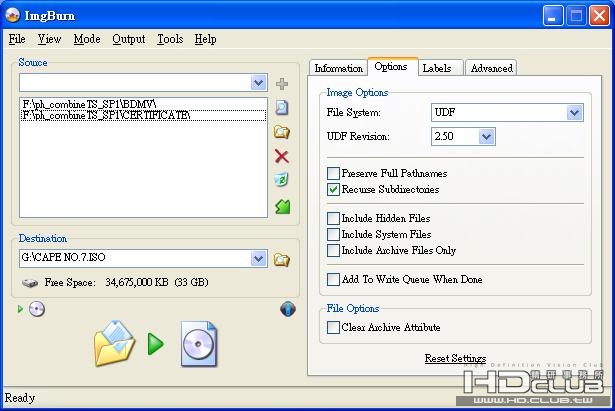Select the BDMV source folder entry
Screen dimensions: 615x411
pos(143,104)
